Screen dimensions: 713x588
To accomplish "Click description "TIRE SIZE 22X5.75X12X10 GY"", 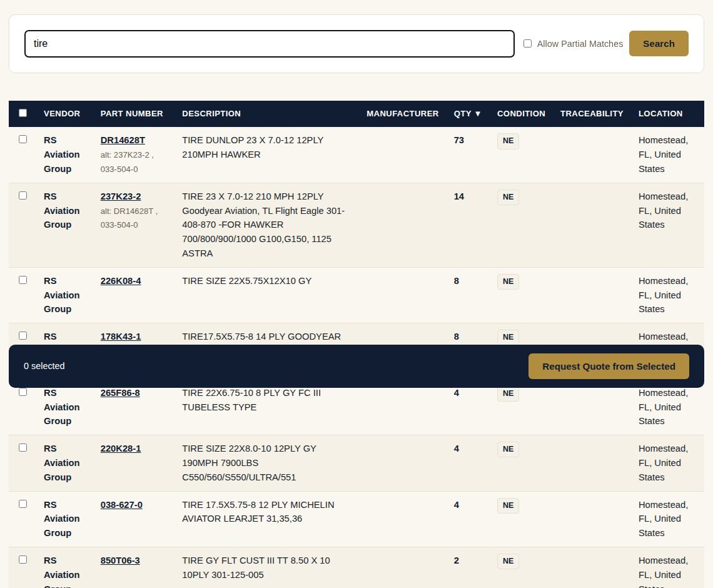I will (247, 281).
